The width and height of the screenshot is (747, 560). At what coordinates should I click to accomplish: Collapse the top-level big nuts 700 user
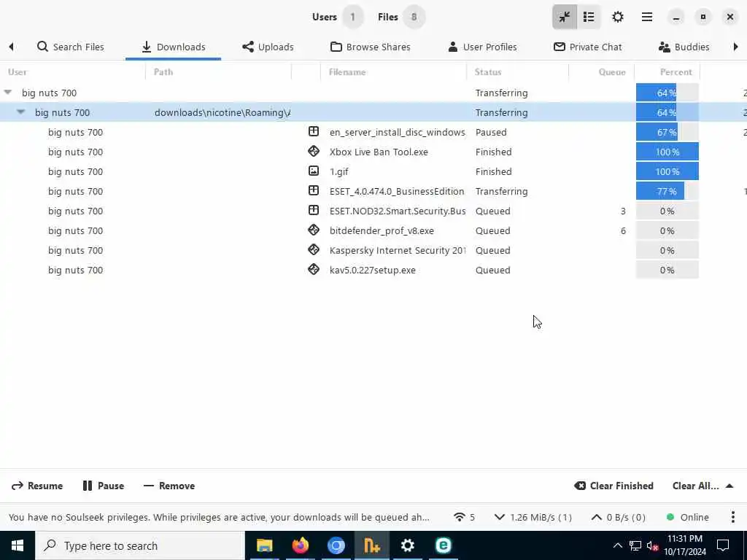pyautogui.click(x=8, y=93)
